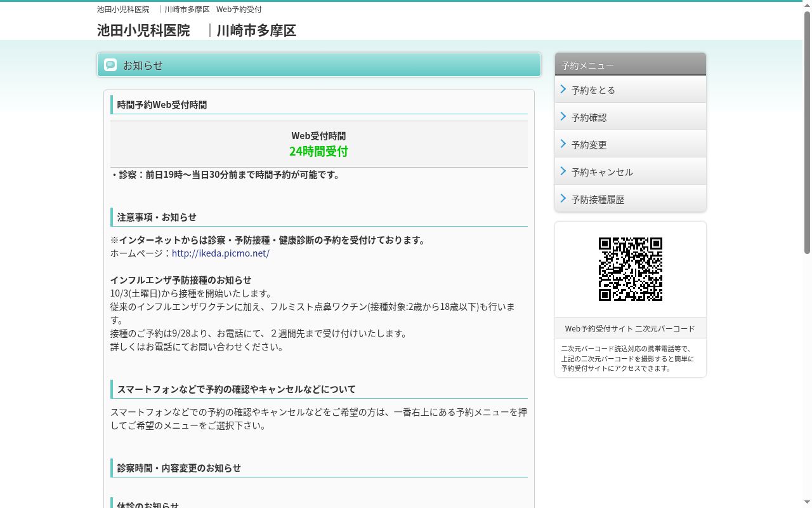Open the 予約をとる menu item
Image resolution: width=812 pixels, height=508 pixels.
pyautogui.click(x=631, y=90)
